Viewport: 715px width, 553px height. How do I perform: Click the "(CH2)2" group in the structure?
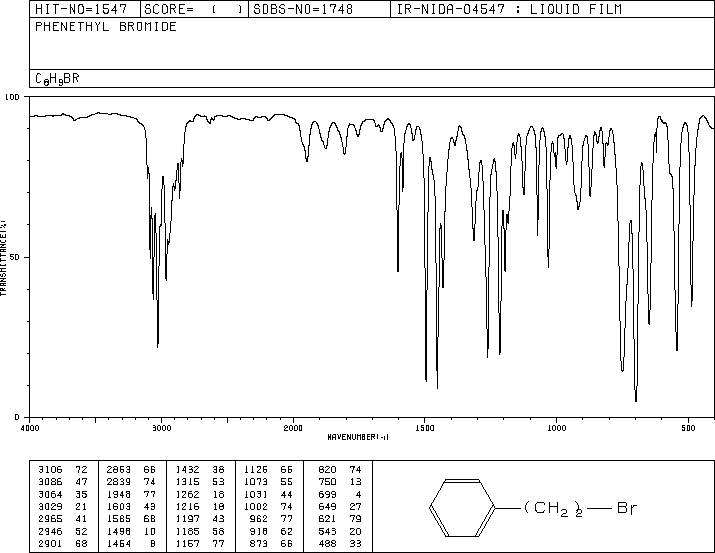(553, 509)
